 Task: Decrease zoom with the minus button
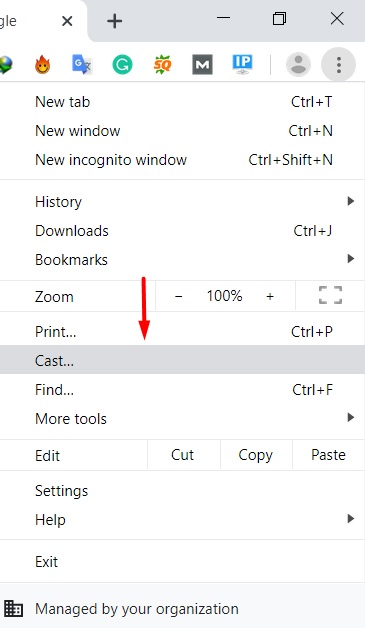pyautogui.click(x=179, y=296)
